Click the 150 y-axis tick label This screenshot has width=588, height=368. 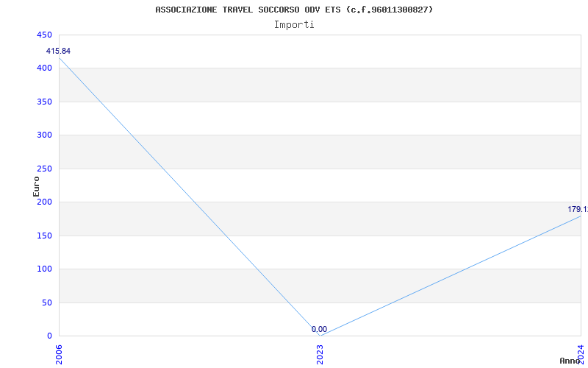pyautogui.click(x=44, y=236)
